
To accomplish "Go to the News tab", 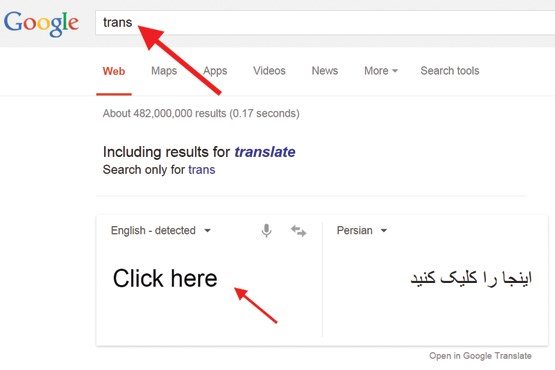I will [x=325, y=71].
